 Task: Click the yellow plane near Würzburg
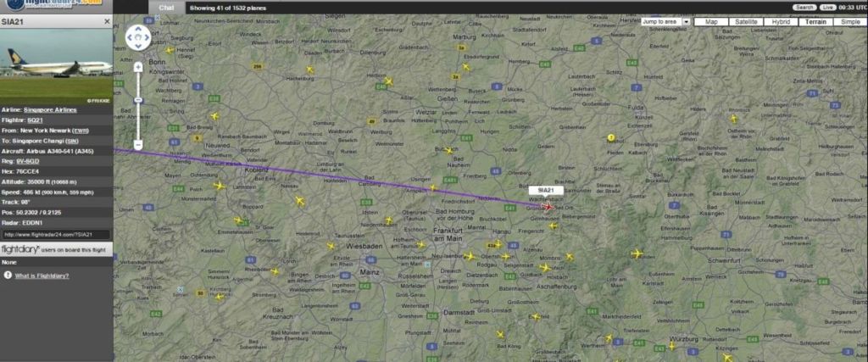click(671, 346)
